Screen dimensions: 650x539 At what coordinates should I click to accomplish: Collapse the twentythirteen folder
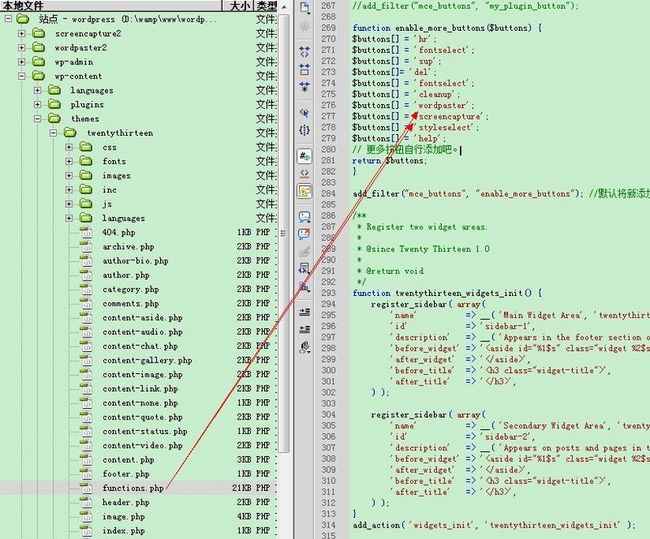pos(53,133)
